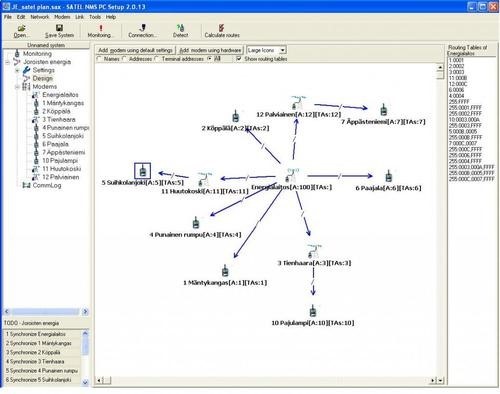The height and width of the screenshot is (394, 500).
Task: Click TODO item Synchronize 5 Suihkolanjoki
Action: pyautogui.click(x=42, y=380)
